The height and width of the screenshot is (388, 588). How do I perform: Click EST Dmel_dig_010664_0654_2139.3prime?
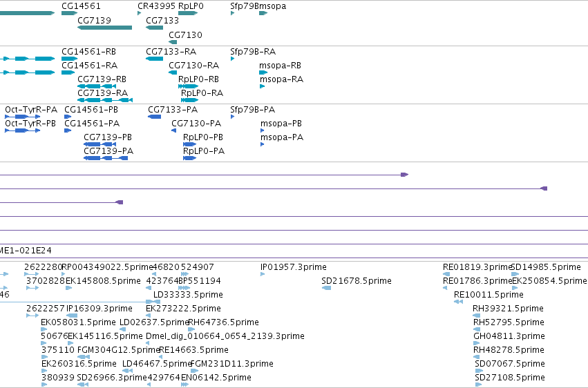[225, 336]
